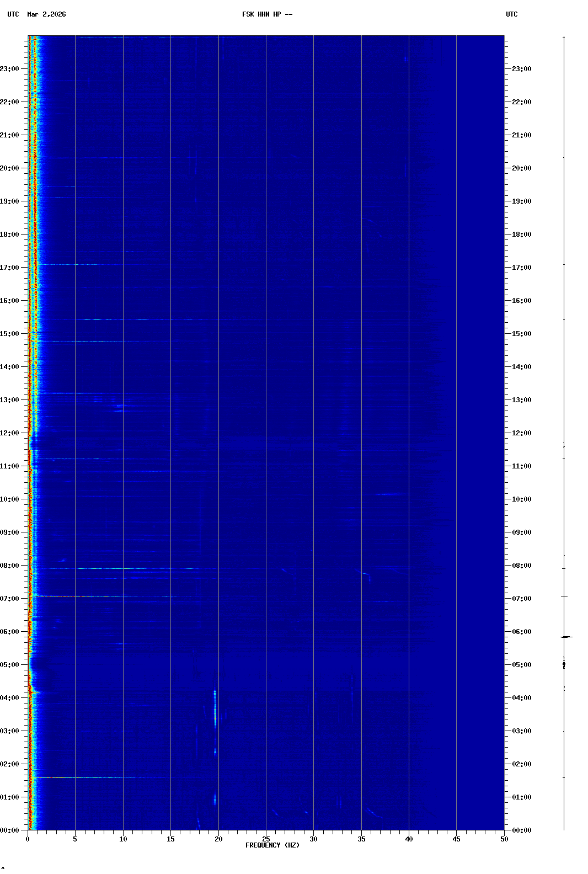Image resolution: width=588 pixels, height=874 pixels.
Task: Select the 12:00 mark on left axis
Action: 10,433
